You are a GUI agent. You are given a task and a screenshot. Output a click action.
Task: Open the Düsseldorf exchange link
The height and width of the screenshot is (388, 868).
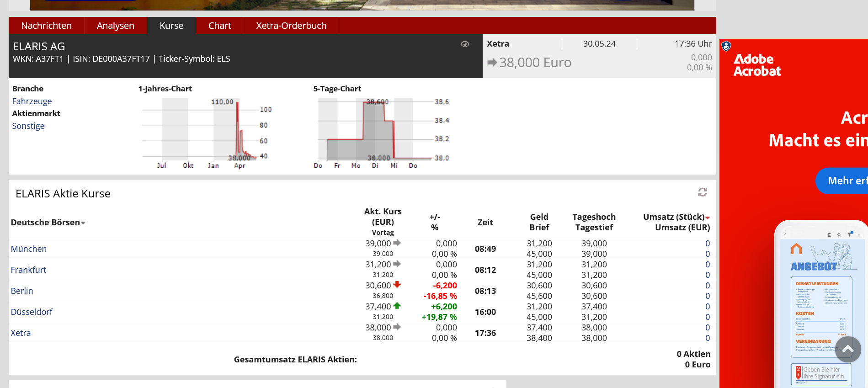[x=32, y=312]
